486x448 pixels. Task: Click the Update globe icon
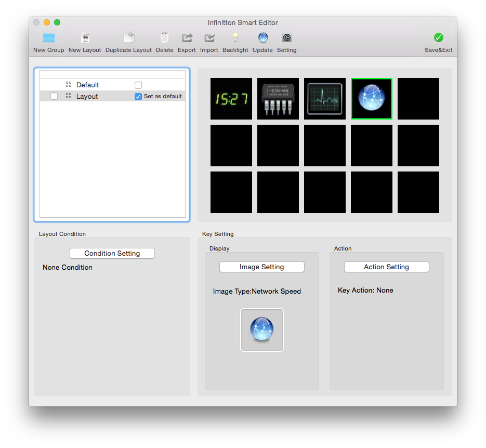click(x=262, y=38)
